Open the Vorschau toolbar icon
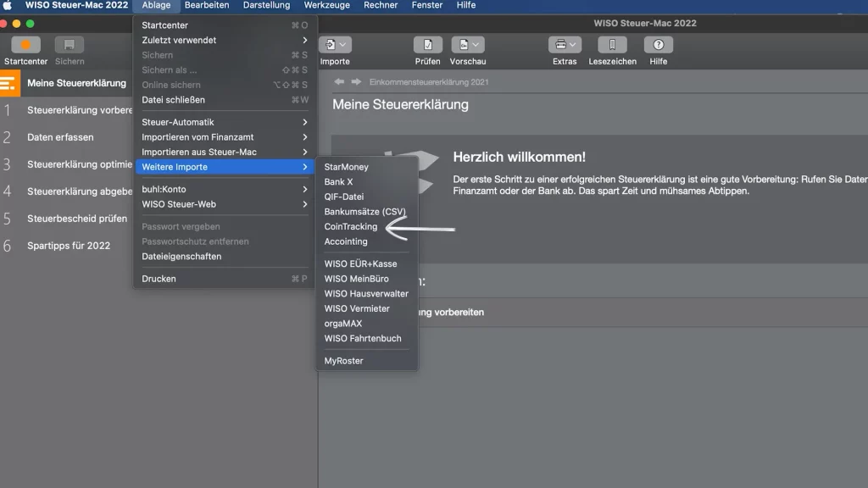This screenshot has width=868, height=488. click(x=467, y=46)
